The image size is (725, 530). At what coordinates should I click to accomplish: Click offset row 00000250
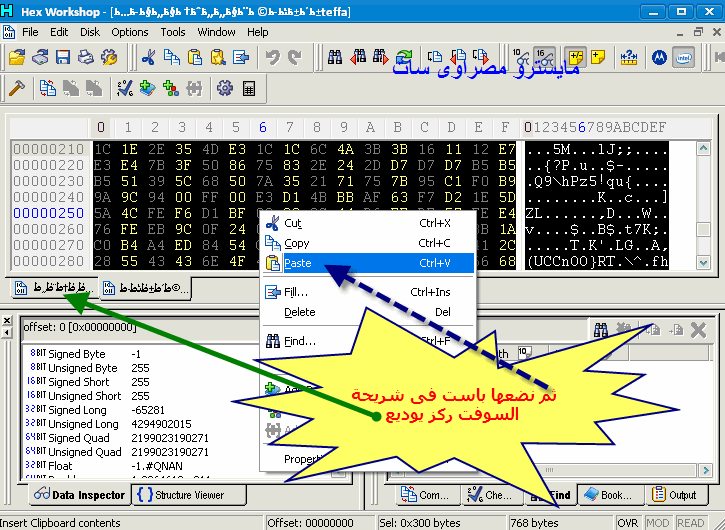coord(49,213)
